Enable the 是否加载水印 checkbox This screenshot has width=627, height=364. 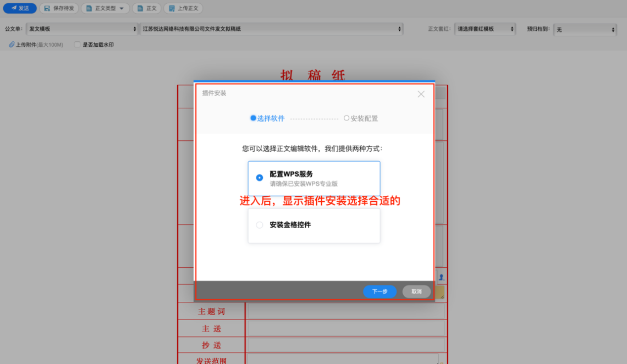[x=77, y=45]
